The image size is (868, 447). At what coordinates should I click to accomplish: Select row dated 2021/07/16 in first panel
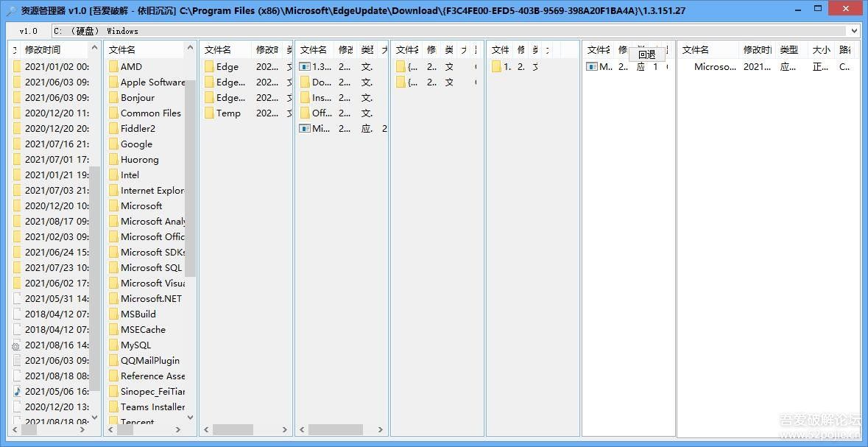coord(50,144)
